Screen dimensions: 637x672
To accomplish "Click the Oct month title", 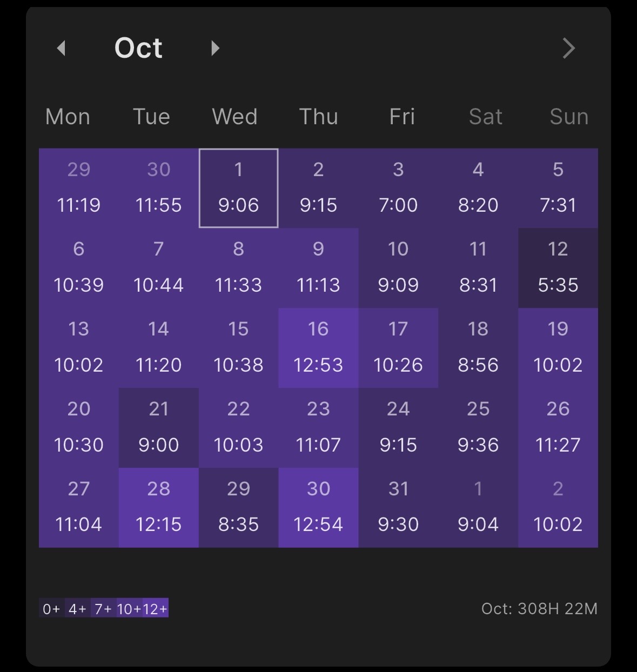I will [x=138, y=48].
